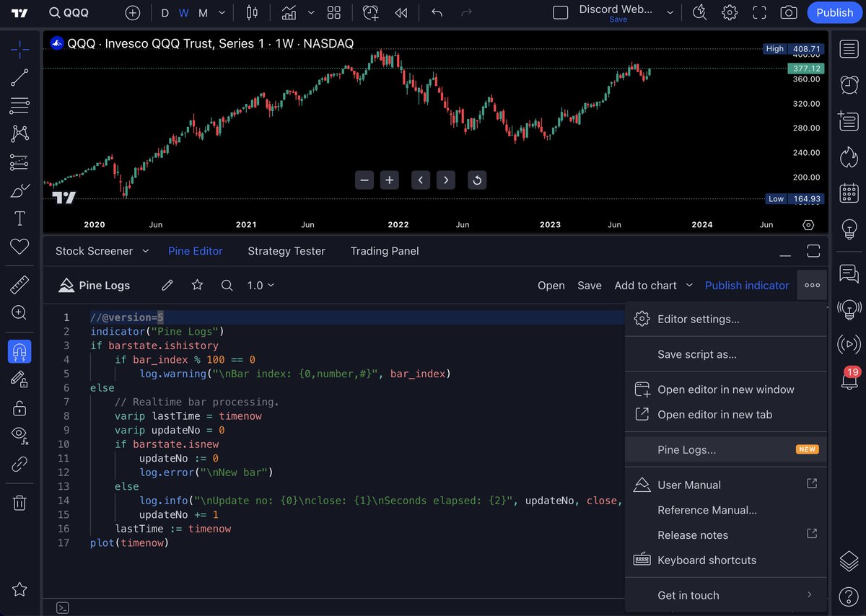The height and width of the screenshot is (616, 866).
Task: Expand indicator favorites dropdown arrow
Action: tap(311, 12)
